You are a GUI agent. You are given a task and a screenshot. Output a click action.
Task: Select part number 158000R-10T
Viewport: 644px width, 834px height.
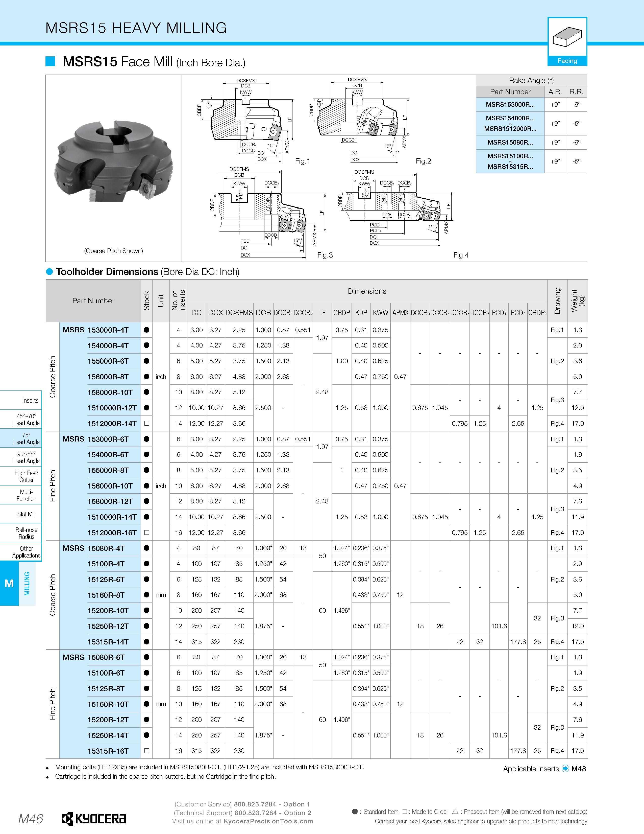[110, 392]
